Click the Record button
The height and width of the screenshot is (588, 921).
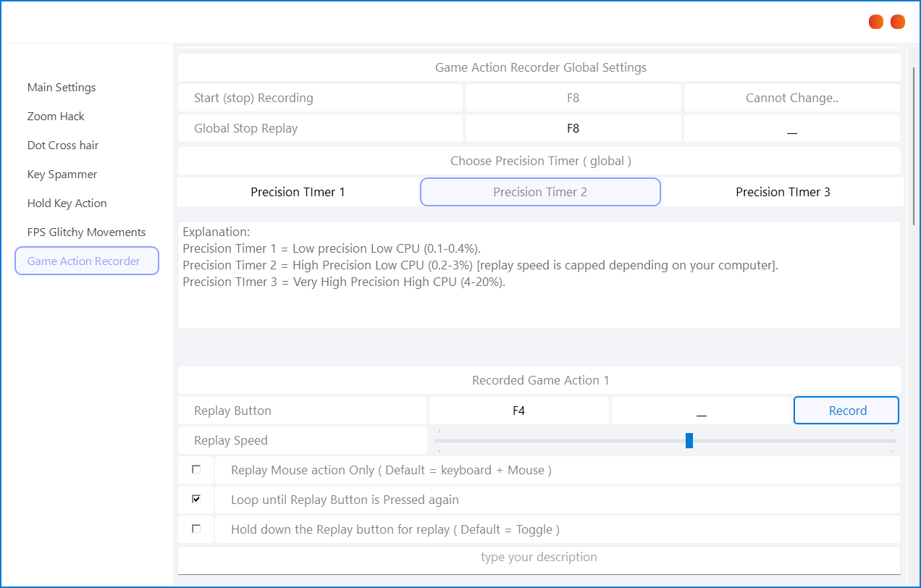click(x=846, y=411)
